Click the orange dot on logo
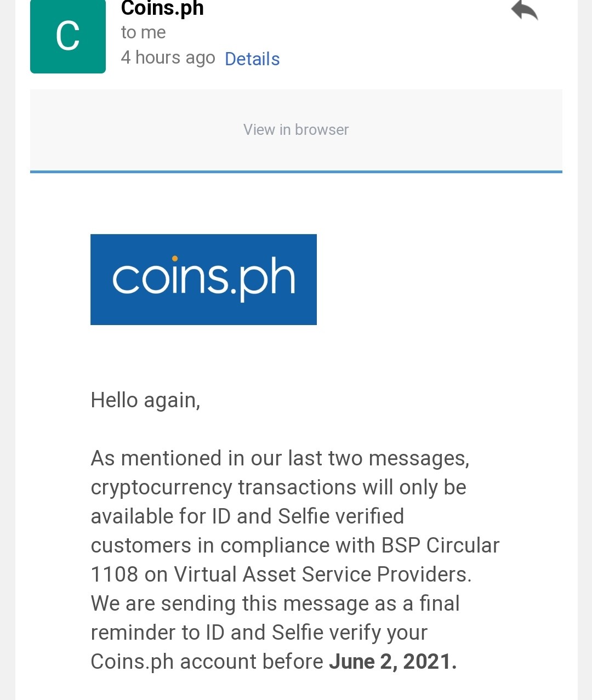This screenshot has height=700, width=592. (x=175, y=258)
